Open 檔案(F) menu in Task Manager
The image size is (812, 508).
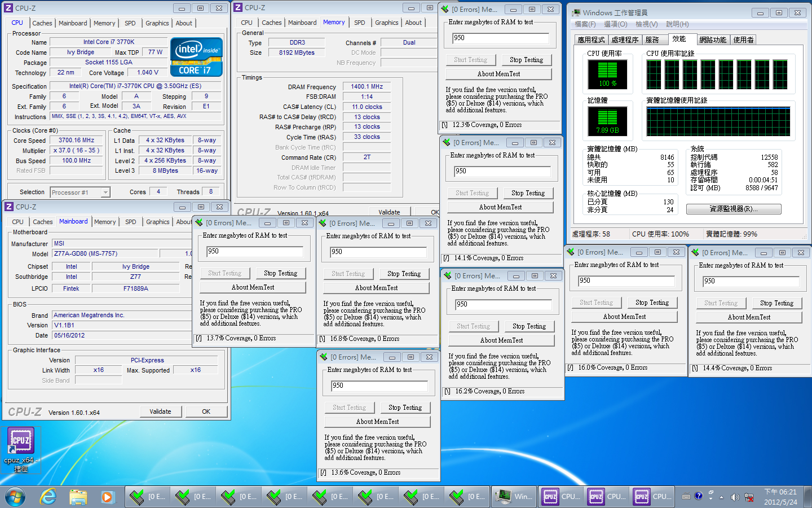pyautogui.click(x=585, y=24)
